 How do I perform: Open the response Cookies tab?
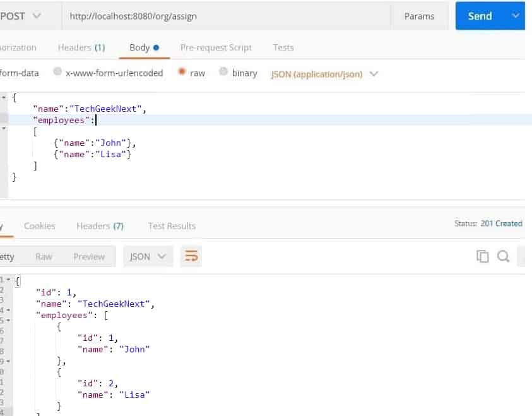[x=40, y=226]
